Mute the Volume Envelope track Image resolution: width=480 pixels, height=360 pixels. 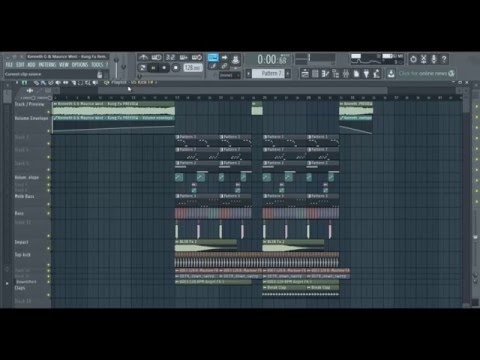49,131
